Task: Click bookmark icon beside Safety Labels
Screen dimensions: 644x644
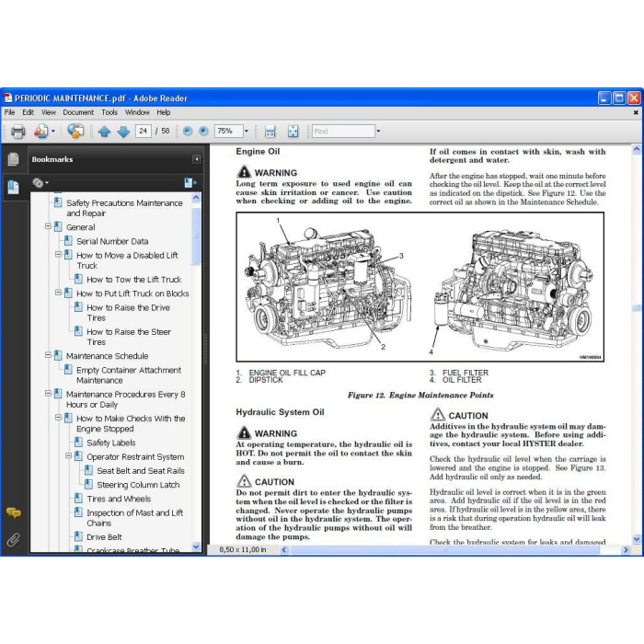Action: 78,443
